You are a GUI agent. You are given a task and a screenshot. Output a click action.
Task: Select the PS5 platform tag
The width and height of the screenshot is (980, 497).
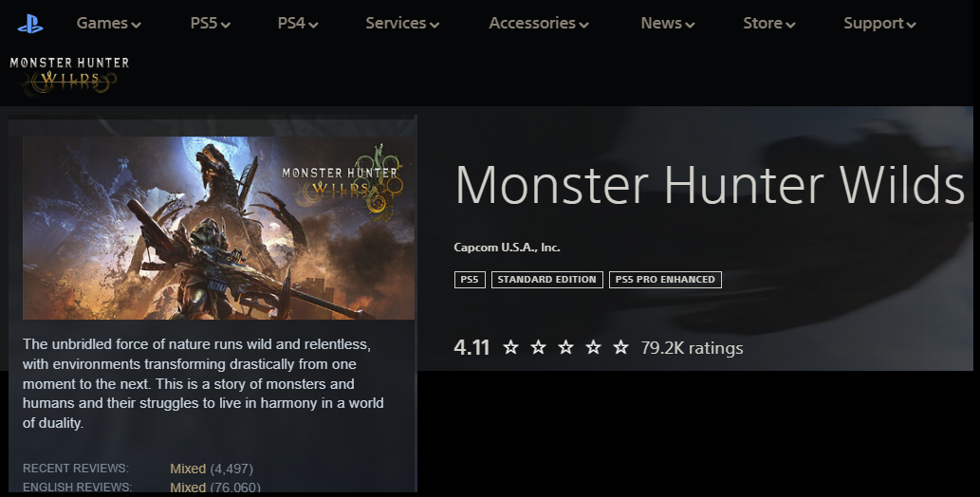470,280
